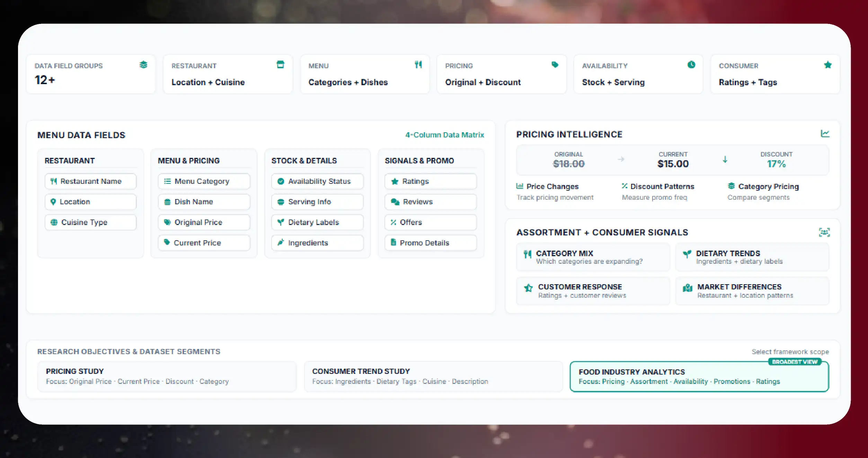Click the Ratings + Tags text
This screenshot has width=868, height=458.
point(748,82)
